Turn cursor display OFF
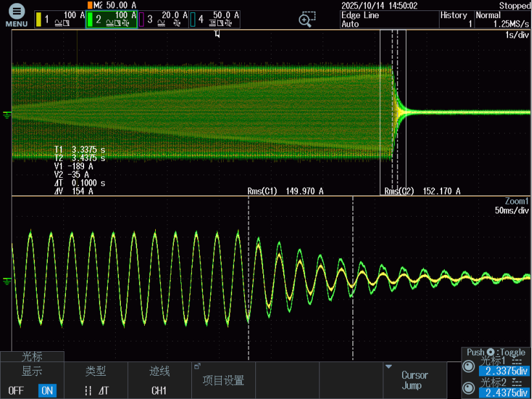Screen dimensions: 532x399 [x=16, y=391]
